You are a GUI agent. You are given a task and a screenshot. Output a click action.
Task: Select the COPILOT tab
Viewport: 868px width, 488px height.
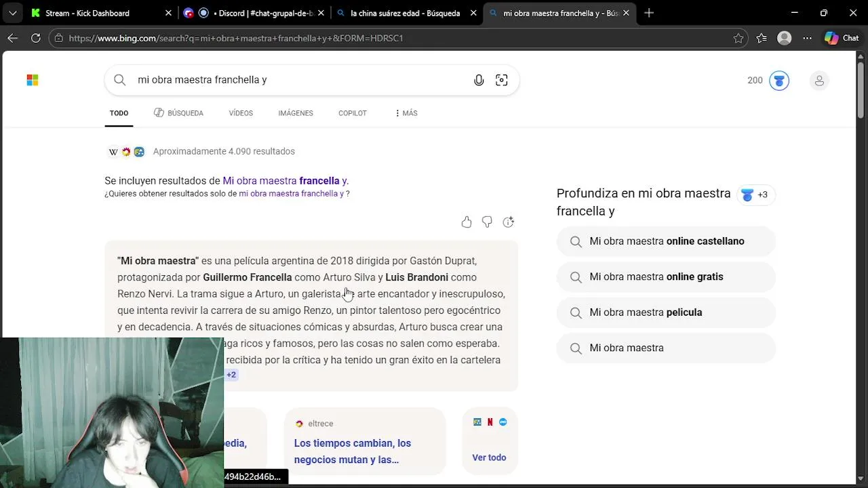353,113
